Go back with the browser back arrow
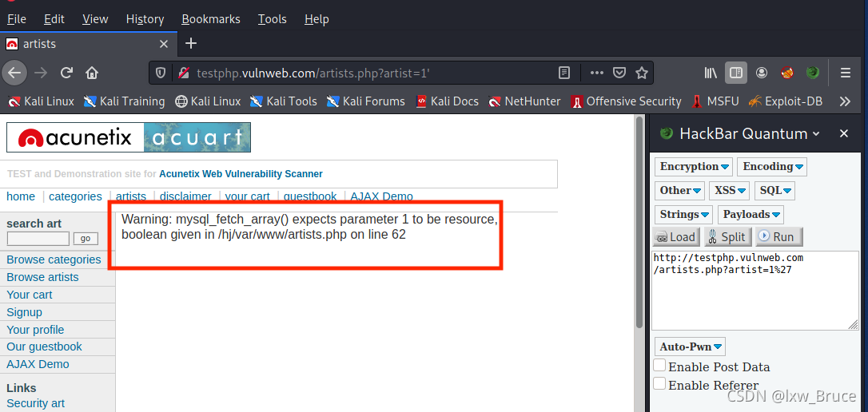This screenshot has width=868, height=412. point(14,73)
